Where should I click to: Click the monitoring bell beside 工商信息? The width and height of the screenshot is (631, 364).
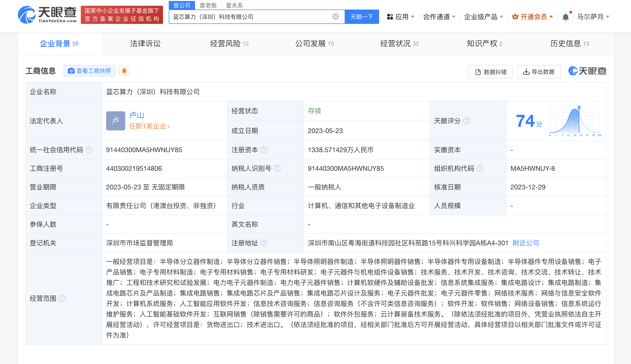(124, 71)
